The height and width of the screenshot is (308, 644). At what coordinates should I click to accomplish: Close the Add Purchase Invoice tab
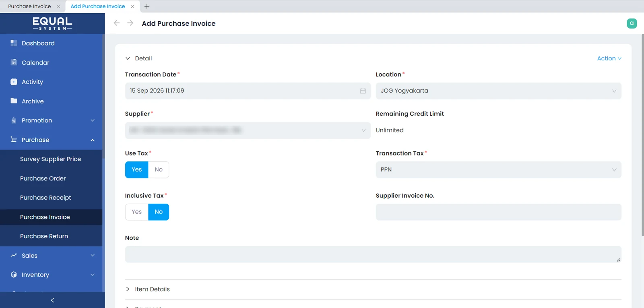[x=132, y=6]
